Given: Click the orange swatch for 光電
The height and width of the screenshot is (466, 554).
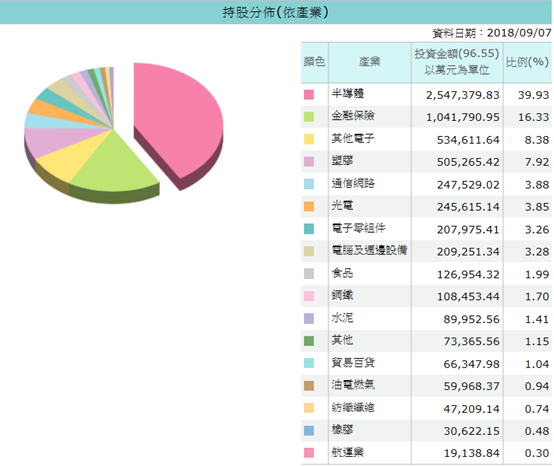Looking at the screenshot, I should (x=309, y=206).
